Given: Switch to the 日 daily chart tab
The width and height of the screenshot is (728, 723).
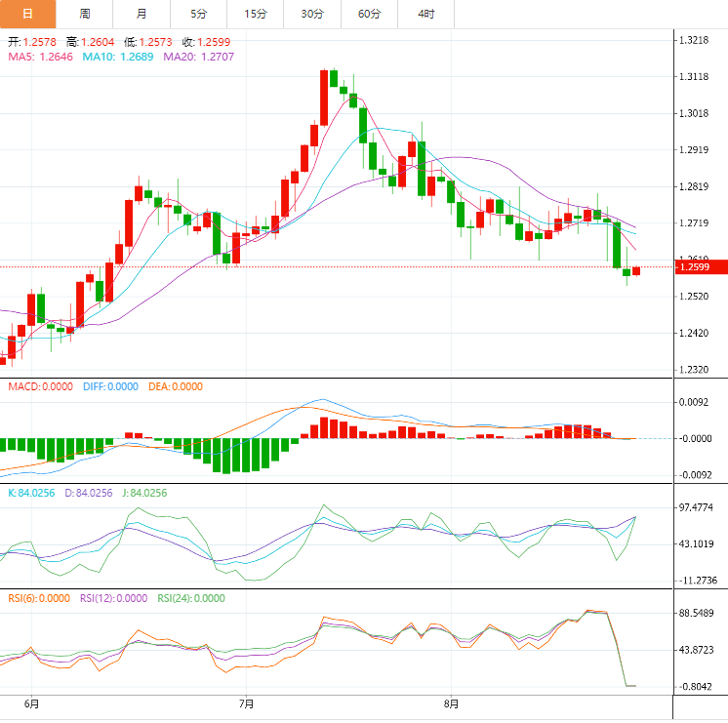Looking at the screenshot, I should click(27, 14).
